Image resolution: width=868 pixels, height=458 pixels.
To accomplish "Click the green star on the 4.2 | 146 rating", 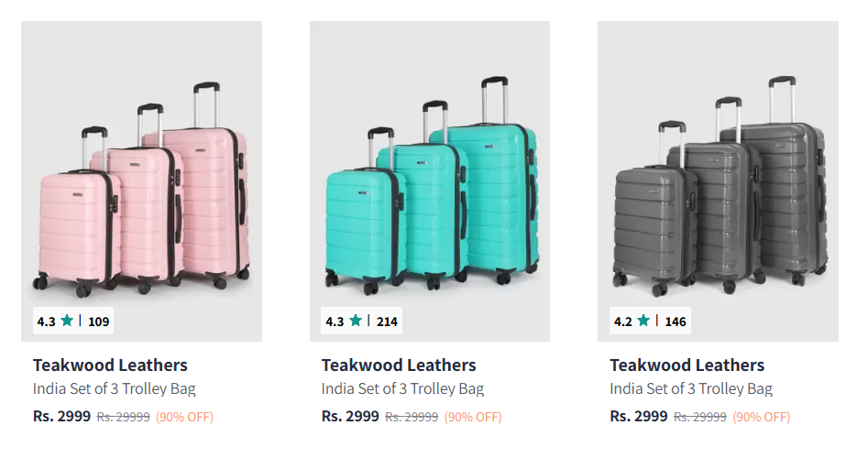I will (x=643, y=321).
